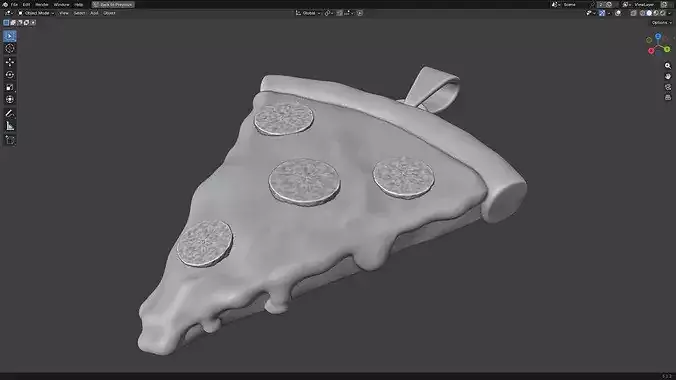Choose the Intersect Selection mode icon
This screenshot has width=676, height=380.
coord(33,22)
